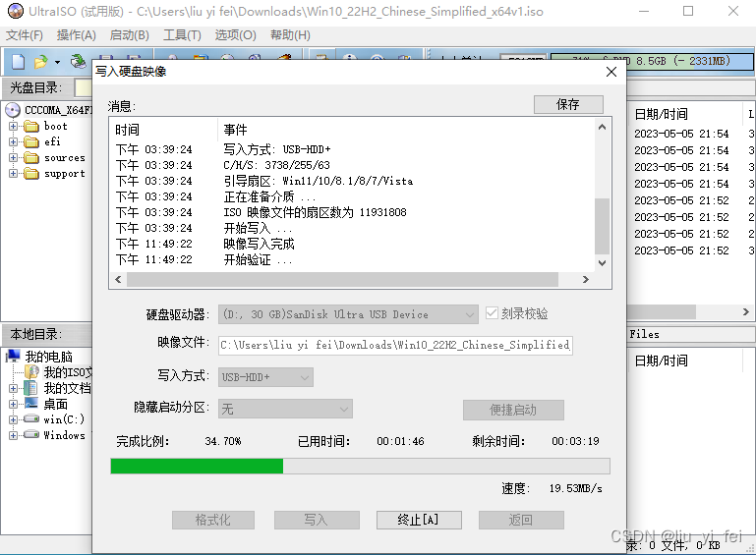Expand the 我的文档 tree node
The height and width of the screenshot is (555, 756).
pos(13,388)
